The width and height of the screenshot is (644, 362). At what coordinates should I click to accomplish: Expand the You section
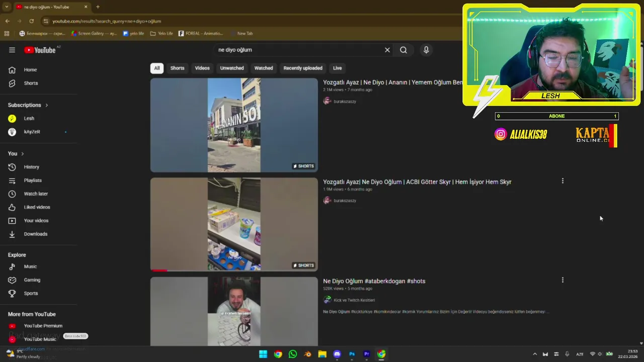pos(16,153)
